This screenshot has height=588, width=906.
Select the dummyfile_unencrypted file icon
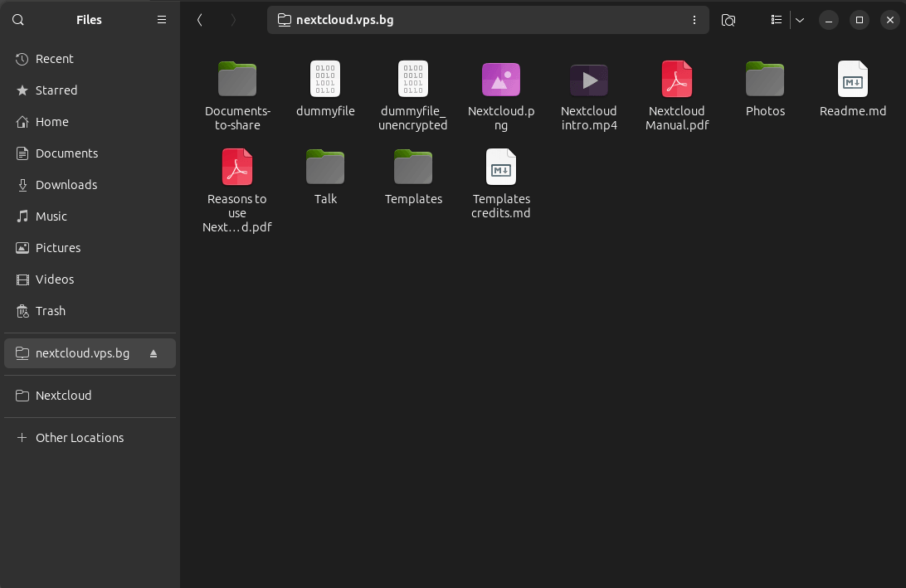[413, 79]
